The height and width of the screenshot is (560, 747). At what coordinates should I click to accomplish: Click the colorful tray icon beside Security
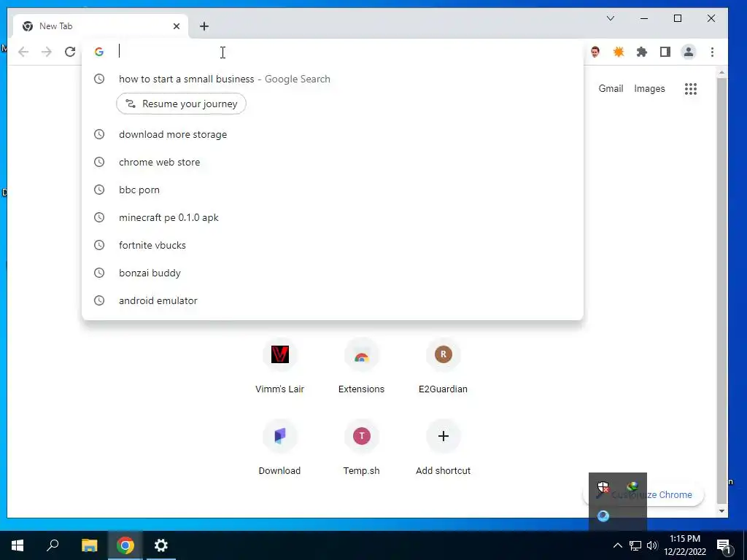pos(632,487)
